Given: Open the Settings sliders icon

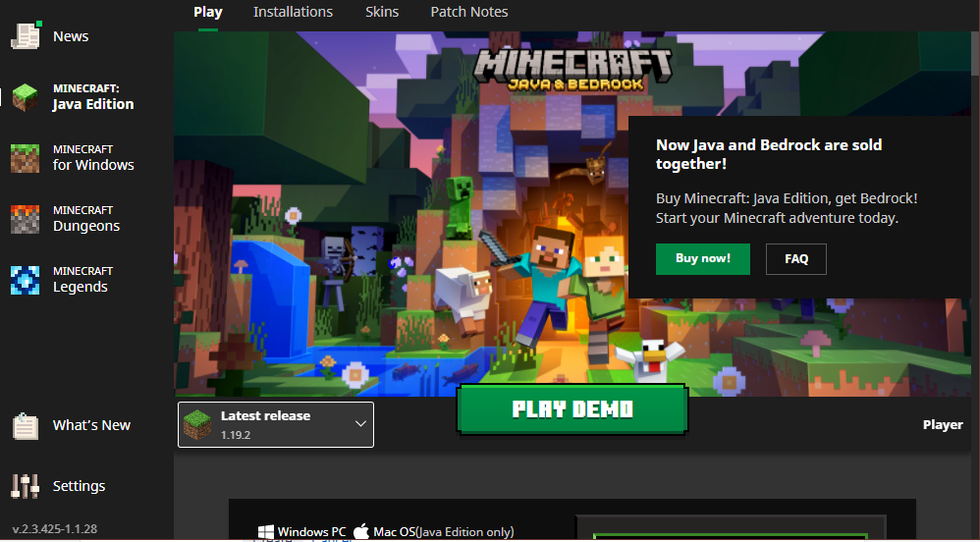Looking at the screenshot, I should [25, 486].
